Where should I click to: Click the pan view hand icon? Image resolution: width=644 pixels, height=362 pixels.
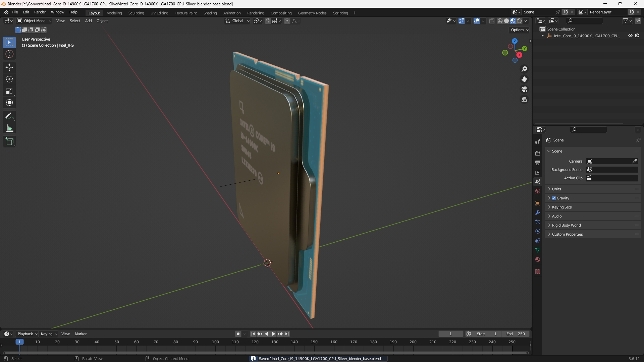coord(524,79)
